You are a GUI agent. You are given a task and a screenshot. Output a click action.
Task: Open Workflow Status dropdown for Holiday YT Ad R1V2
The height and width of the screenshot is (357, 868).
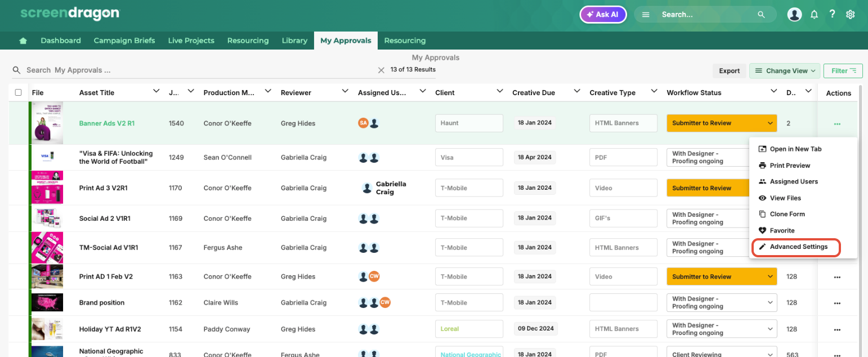click(x=722, y=329)
